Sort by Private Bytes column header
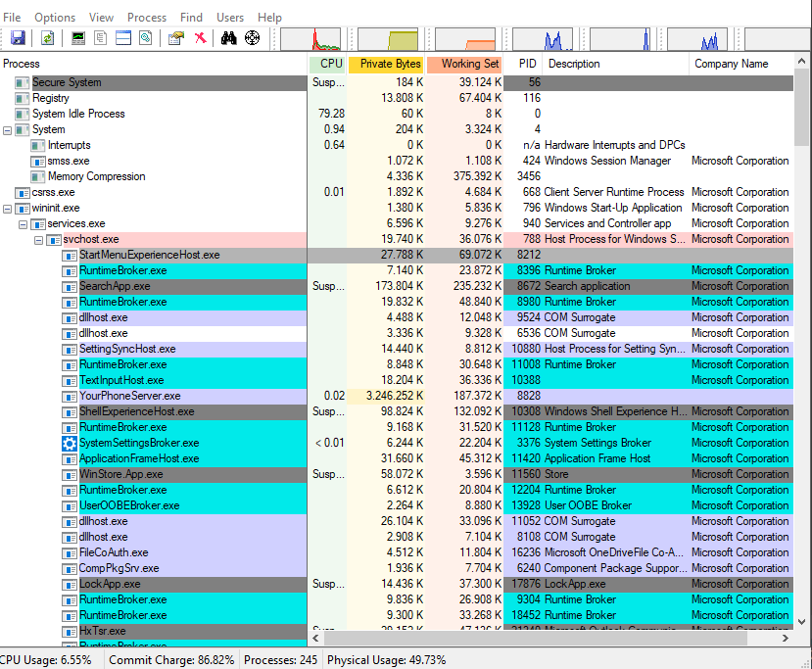The image size is (812, 669). tap(386, 64)
